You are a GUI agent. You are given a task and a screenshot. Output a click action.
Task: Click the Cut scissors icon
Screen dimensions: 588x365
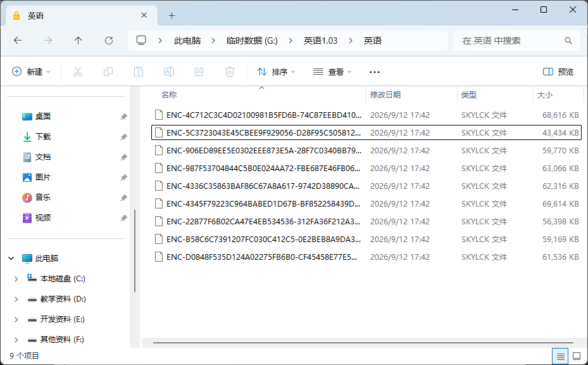[78, 72]
